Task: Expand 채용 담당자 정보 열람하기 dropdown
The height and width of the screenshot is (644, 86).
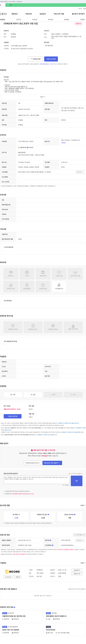Action: pyautogui.click(x=52, y=463)
